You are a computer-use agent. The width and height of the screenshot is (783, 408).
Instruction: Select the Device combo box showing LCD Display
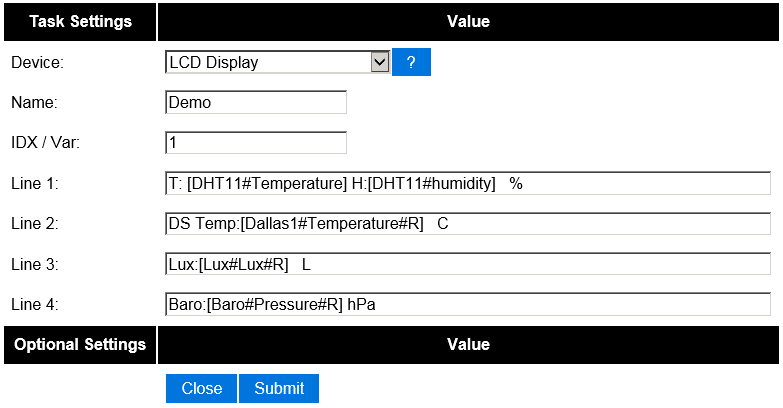point(277,62)
